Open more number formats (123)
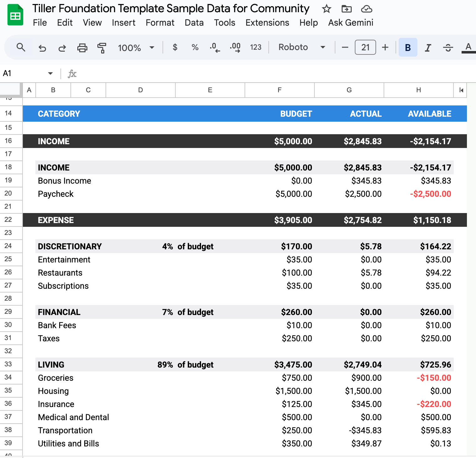The height and width of the screenshot is (458, 476). coord(256,47)
